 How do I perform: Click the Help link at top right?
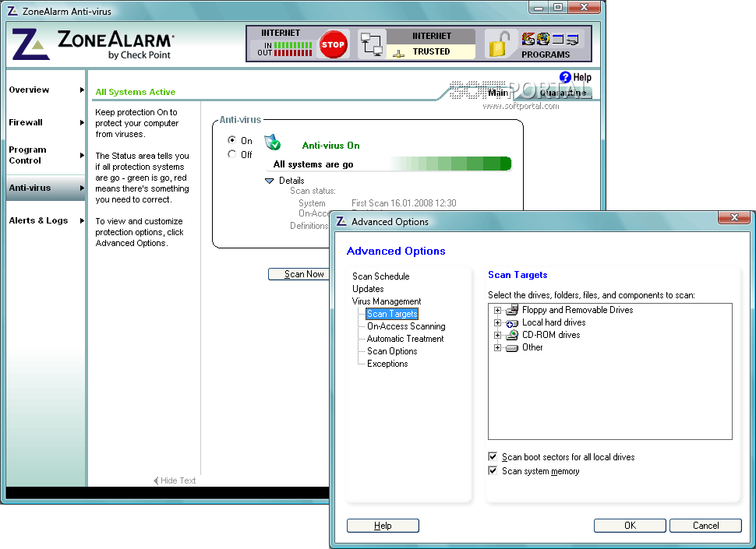pos(582,77)
